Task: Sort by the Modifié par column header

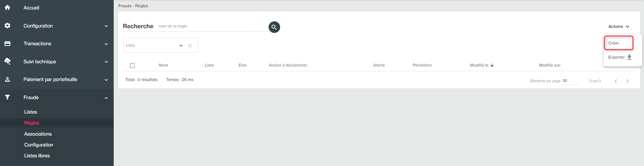Action: (549, 65)
